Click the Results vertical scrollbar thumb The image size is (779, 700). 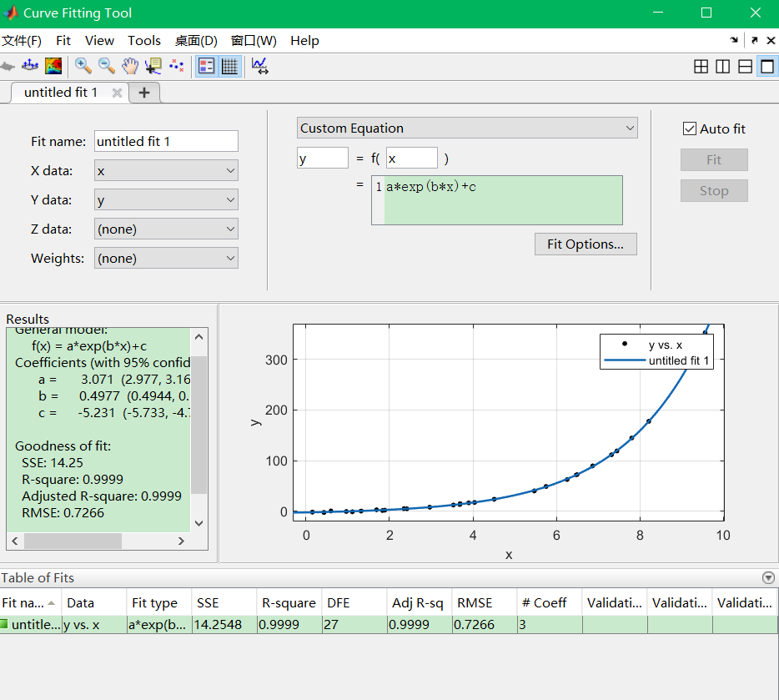pos(199,425)
